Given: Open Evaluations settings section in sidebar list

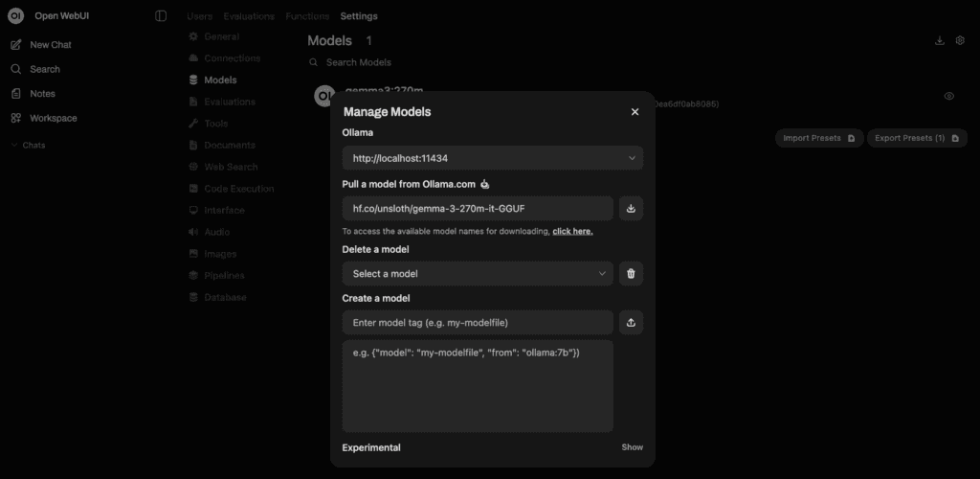Looking at the screenshot, I should (x=222, y=102).
